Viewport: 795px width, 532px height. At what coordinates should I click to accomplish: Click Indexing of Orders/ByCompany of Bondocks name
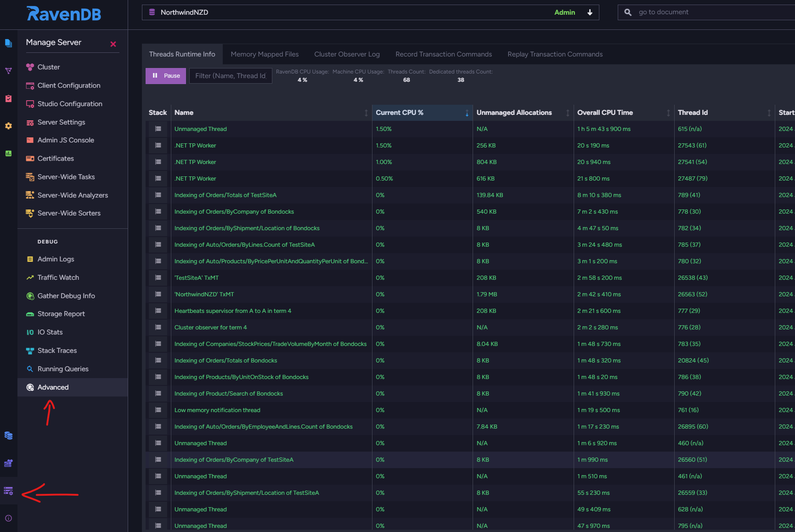234,212
